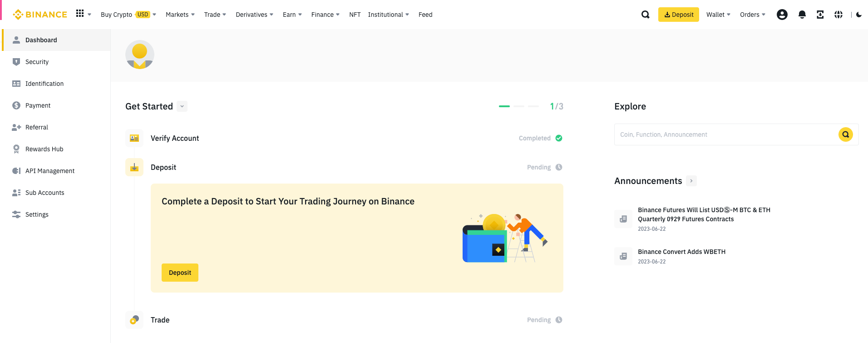Click the top bar yellow Deposit button
This screenshot has height=343, width=868.
point(678,15)
